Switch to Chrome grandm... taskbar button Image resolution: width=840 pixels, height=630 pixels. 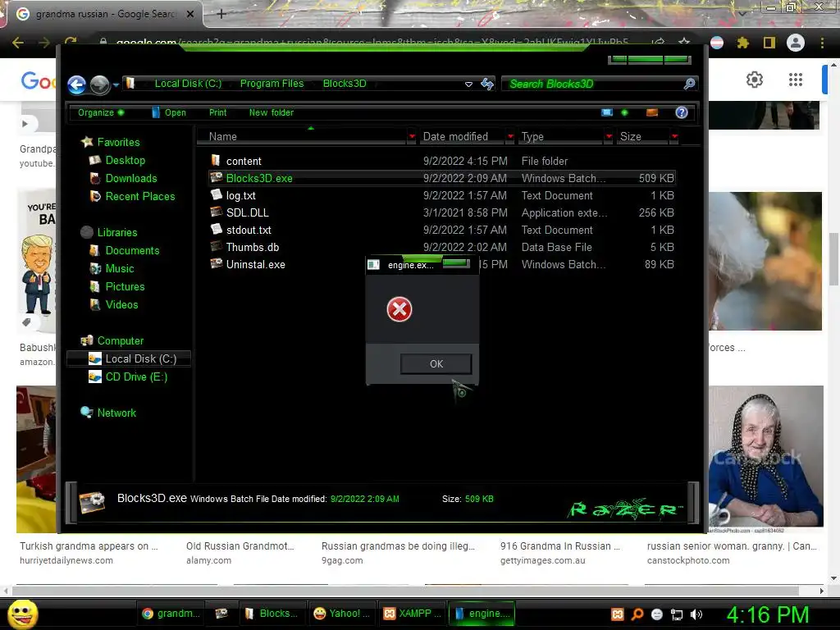(x=171, y=614)
